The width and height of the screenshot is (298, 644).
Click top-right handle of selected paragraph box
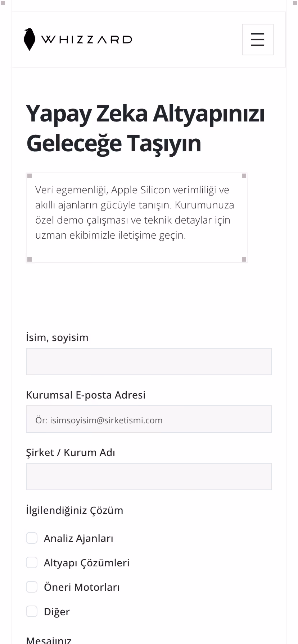point(244,176)
